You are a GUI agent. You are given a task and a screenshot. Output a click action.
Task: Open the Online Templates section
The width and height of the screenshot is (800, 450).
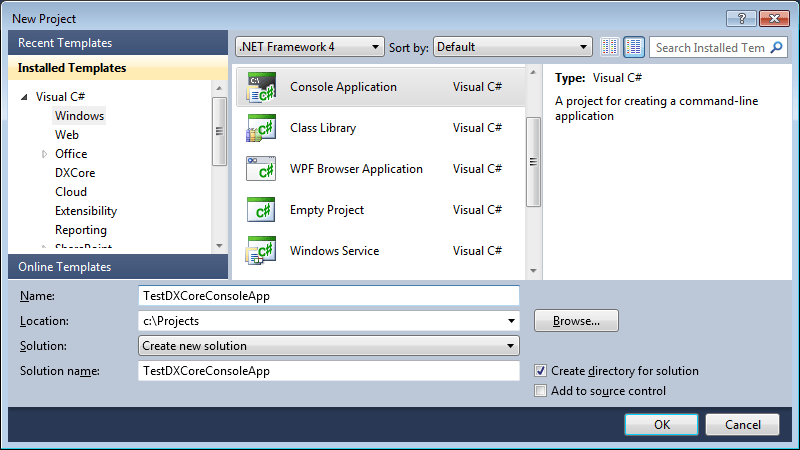[x=118, y=267]
